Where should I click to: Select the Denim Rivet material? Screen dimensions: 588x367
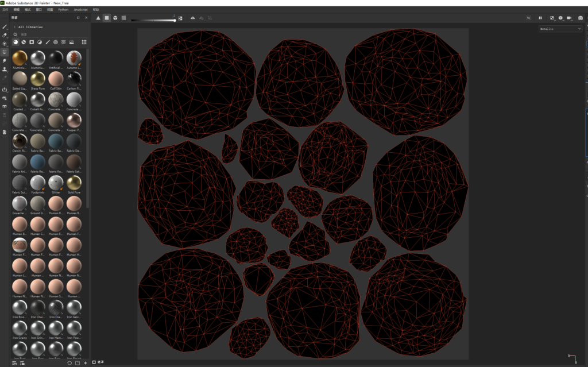pyautogui.click(x=20, y=141)
